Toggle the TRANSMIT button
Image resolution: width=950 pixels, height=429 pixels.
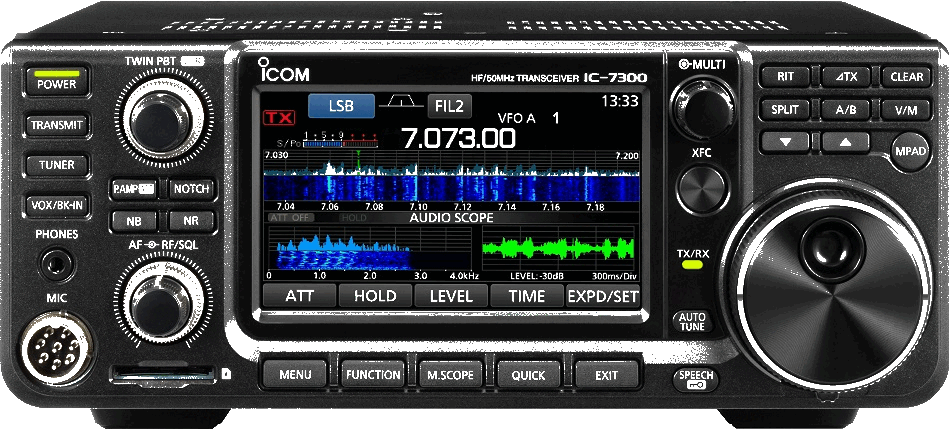(x=58, y=125)
